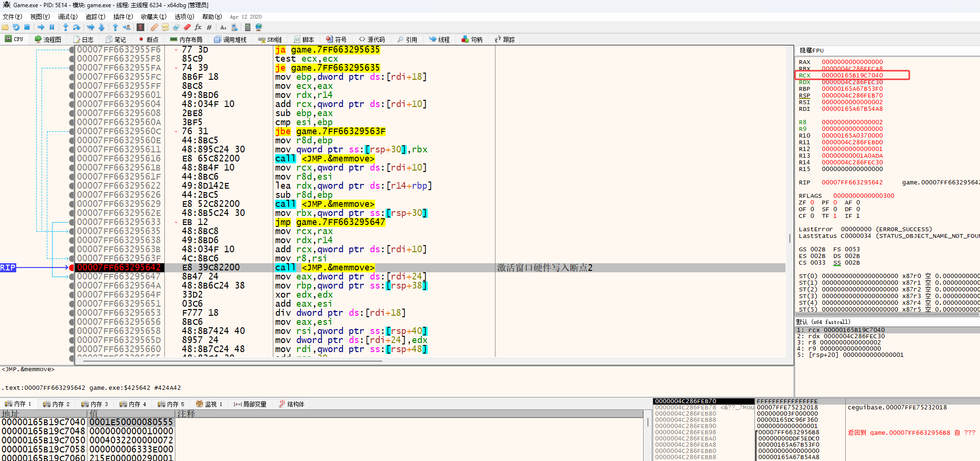980x461 pixels.
Task: Click the trace into icon
Action: click(91, 27)
